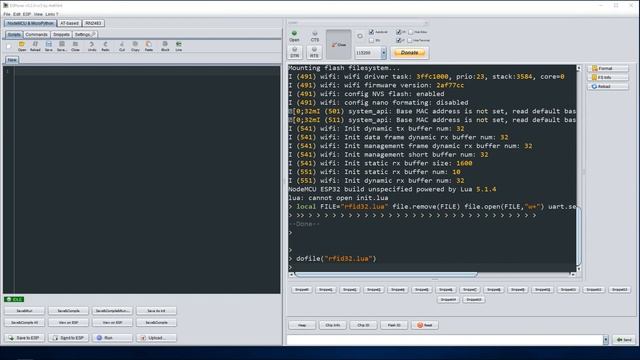Open the Links menu

pyautogui.click(x=50, y=14)
